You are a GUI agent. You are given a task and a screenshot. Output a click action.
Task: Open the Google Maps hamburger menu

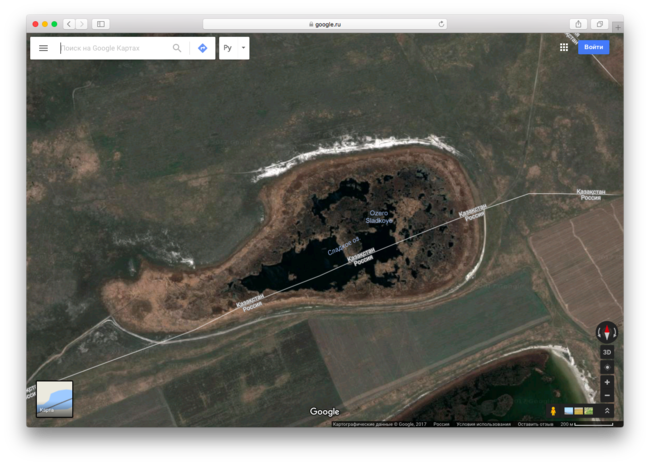pyautogui.click(x=43, y=48)
